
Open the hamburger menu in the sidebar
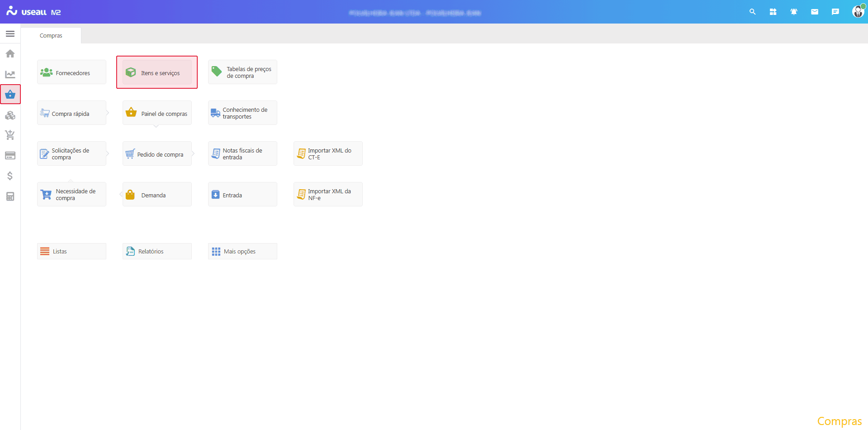[x=10, y=34]
